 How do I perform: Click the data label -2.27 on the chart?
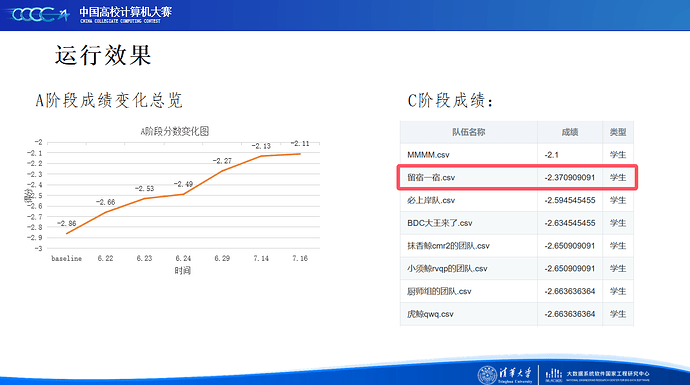coord(222,161)
